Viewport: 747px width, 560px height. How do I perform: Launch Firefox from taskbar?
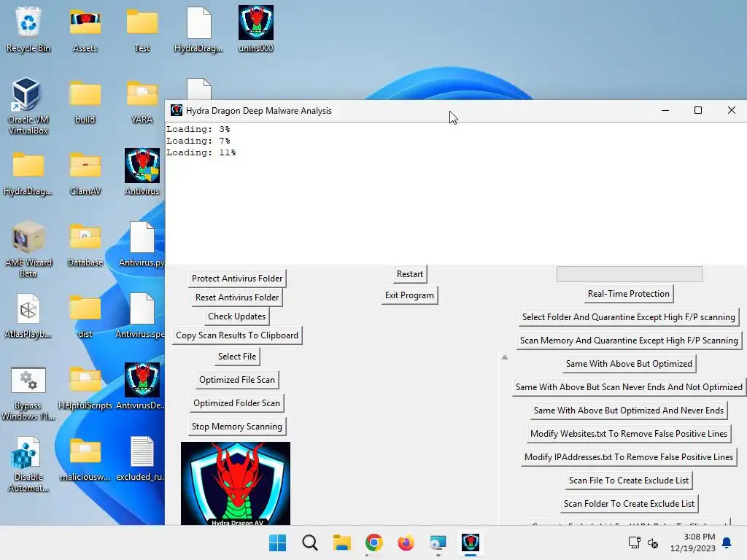click(x=406, y=542)
